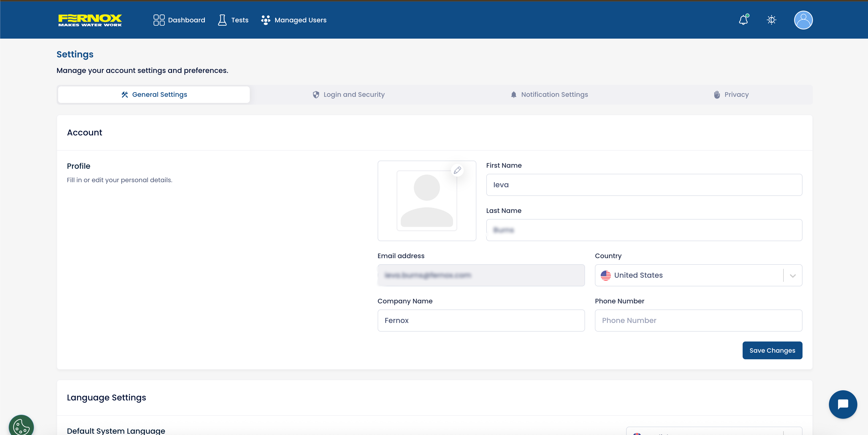Click the Dashboard grid icon
Viewport: 868px width, 435px height.
159,20
